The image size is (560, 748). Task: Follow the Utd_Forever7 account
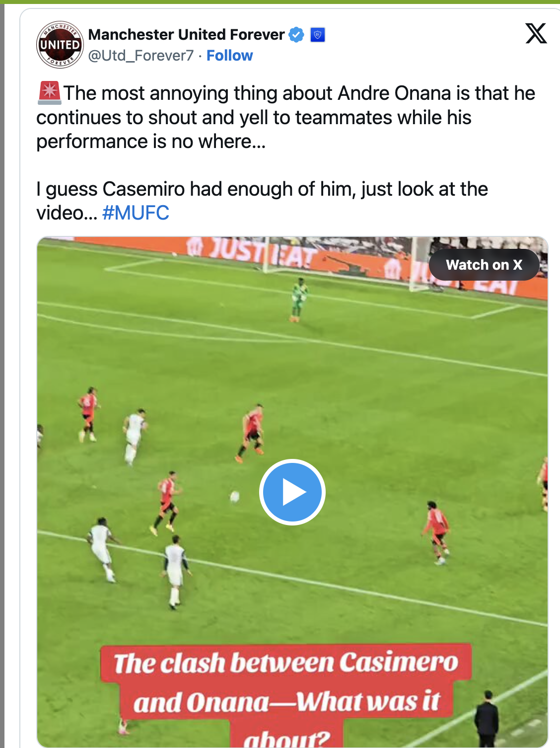tap(229, 56)
